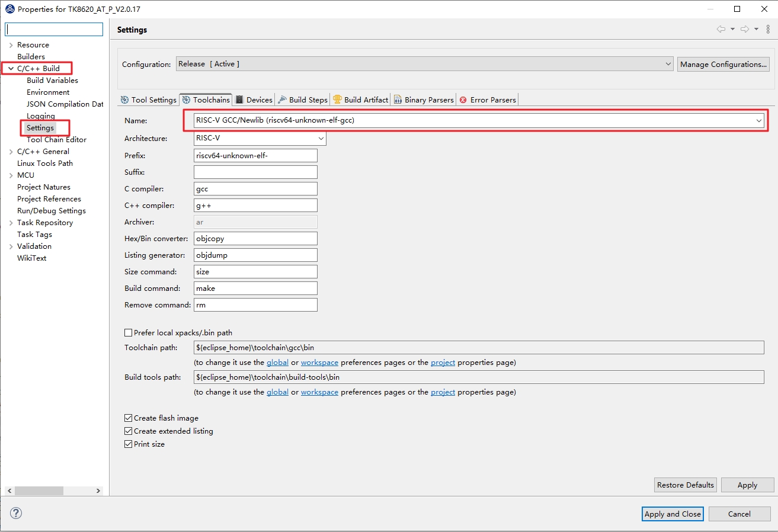Open the view menu three-dots icon
The image size is (778, 532).
pos(768,29)
